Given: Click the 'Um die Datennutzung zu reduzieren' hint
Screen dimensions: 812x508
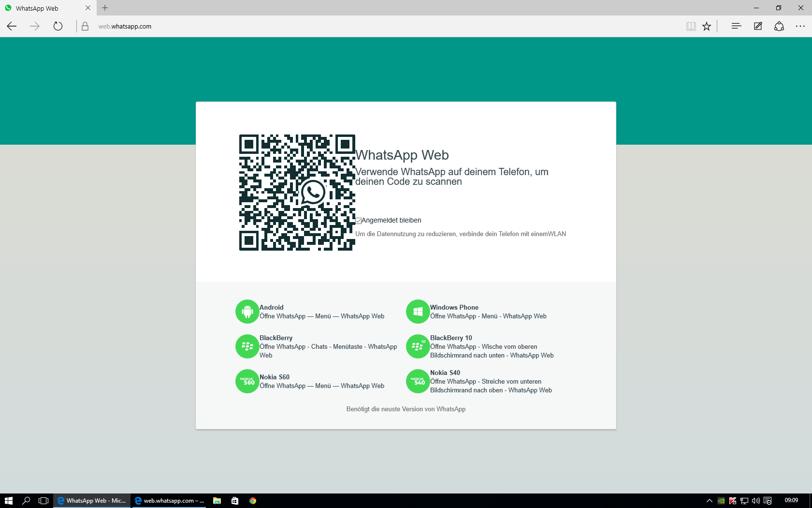Looking at the screenshot, I should click(x=461, y=234).
